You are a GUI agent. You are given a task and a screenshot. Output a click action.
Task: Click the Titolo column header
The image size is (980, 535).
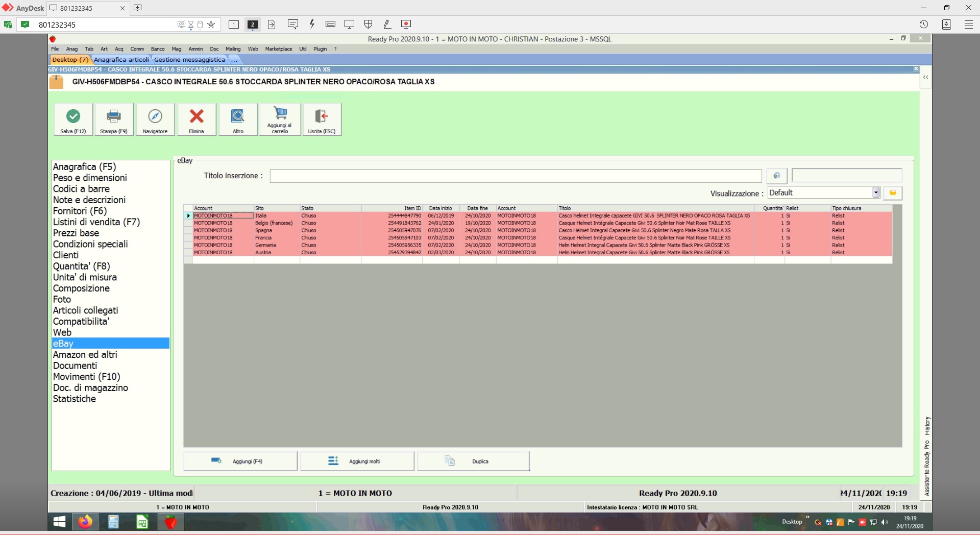656,208
